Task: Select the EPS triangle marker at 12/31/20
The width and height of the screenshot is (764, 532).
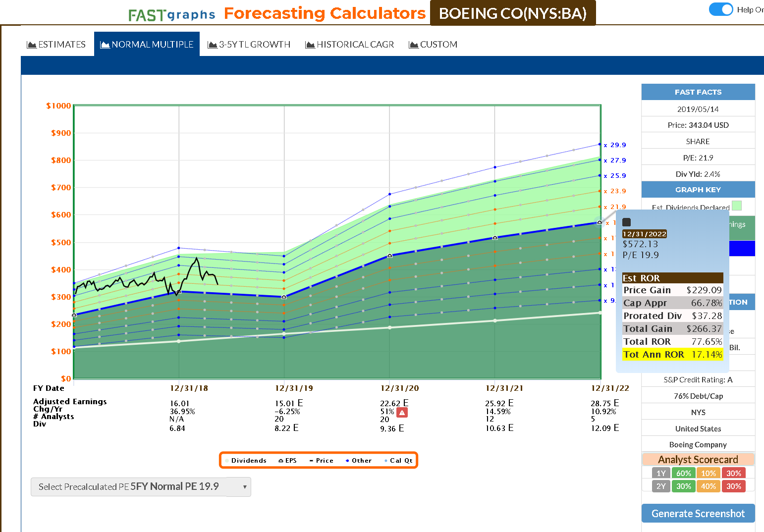Action: (389, 256)
